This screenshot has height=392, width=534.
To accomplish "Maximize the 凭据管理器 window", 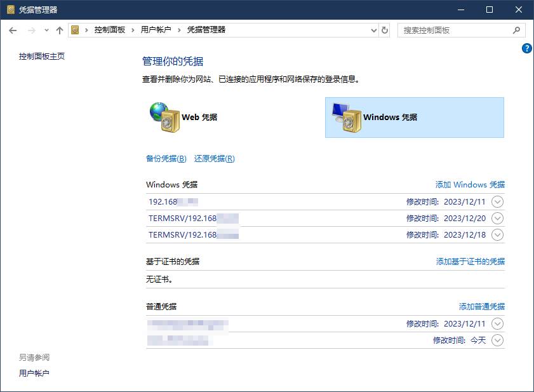I will coord(490,10).
